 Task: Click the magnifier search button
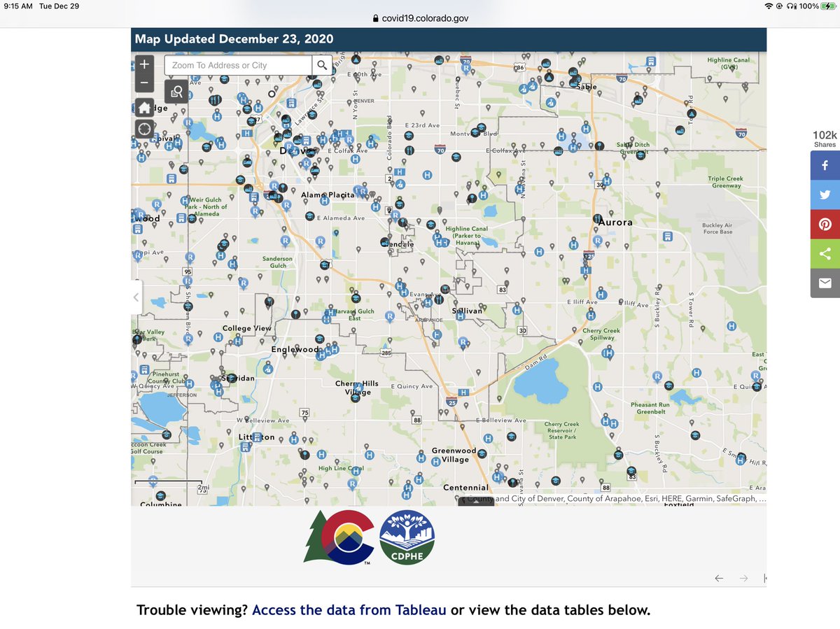(322, 65)
